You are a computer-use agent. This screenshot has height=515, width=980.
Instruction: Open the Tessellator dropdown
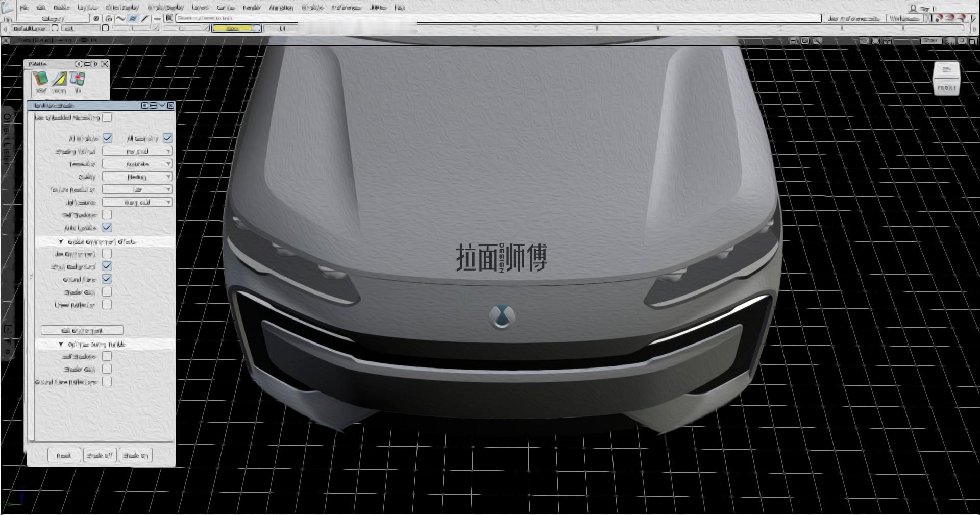coord(137,164)
